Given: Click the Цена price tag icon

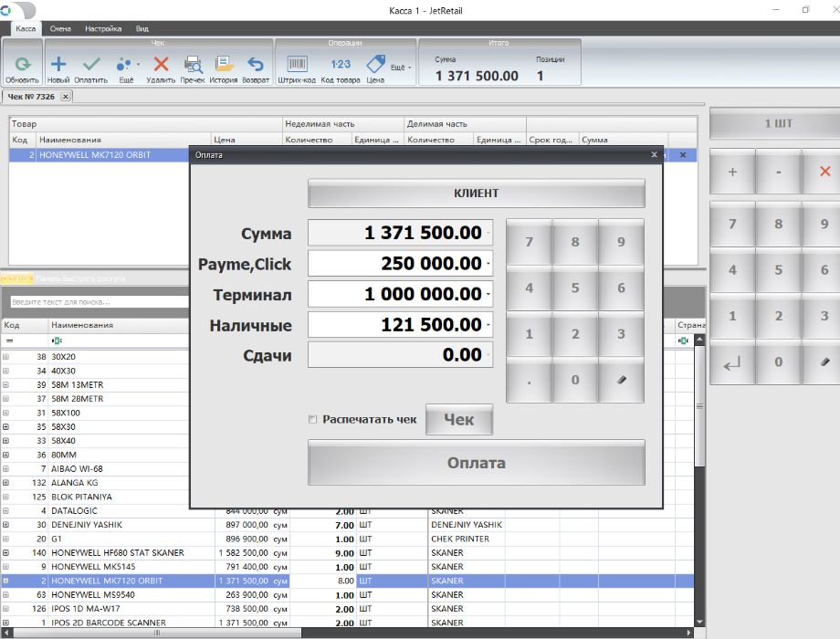Looking at the screenshot, I should tap(375, 64).
